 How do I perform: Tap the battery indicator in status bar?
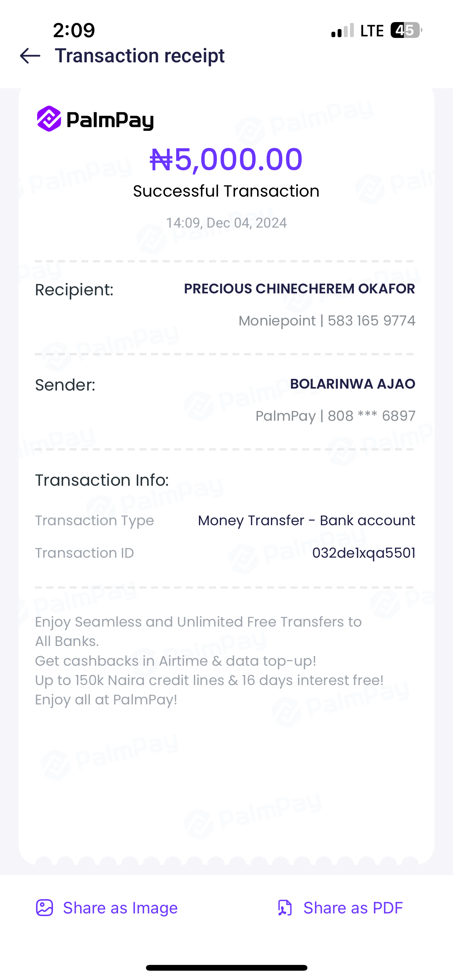[405, 30]
